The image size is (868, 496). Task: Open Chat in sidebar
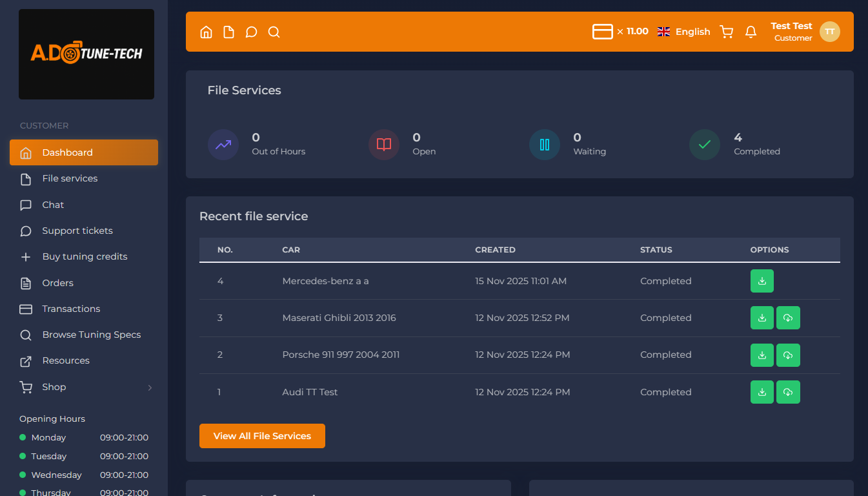[84, 205]
